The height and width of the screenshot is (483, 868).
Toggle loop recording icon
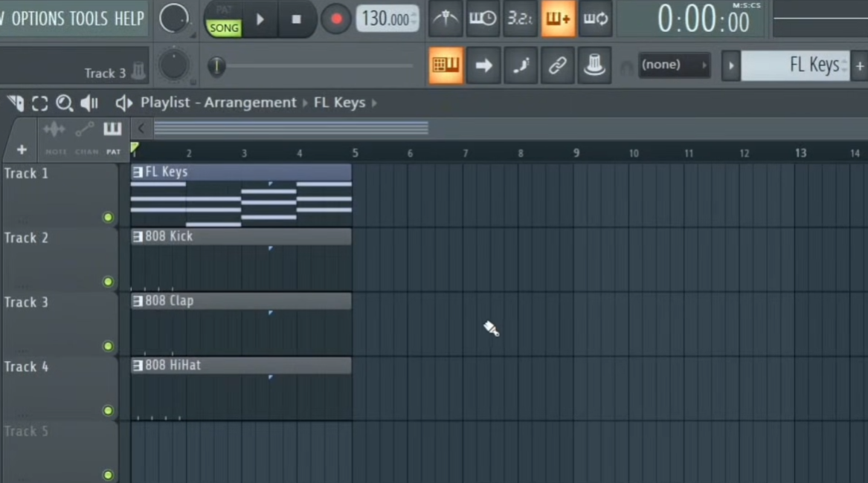coord(595,19)
